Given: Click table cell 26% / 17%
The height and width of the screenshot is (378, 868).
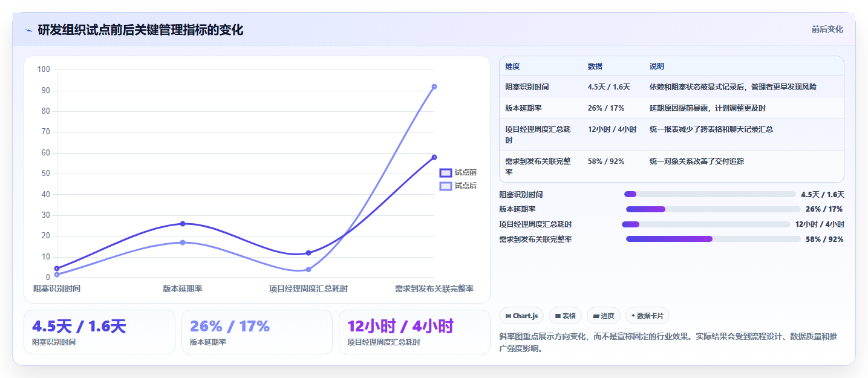Looking at the screenshot, I should coord(605,108).
